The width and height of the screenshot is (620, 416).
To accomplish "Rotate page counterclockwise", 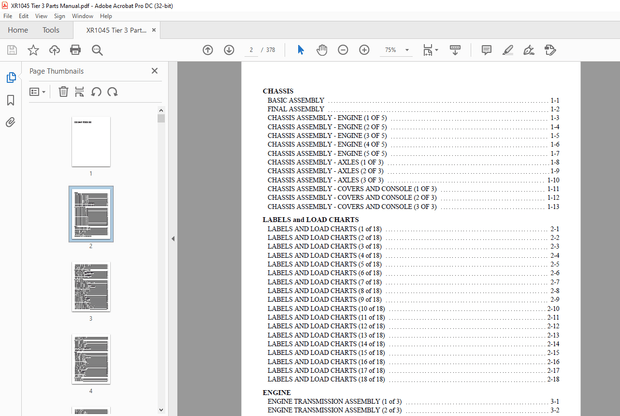I will (96, 92).
